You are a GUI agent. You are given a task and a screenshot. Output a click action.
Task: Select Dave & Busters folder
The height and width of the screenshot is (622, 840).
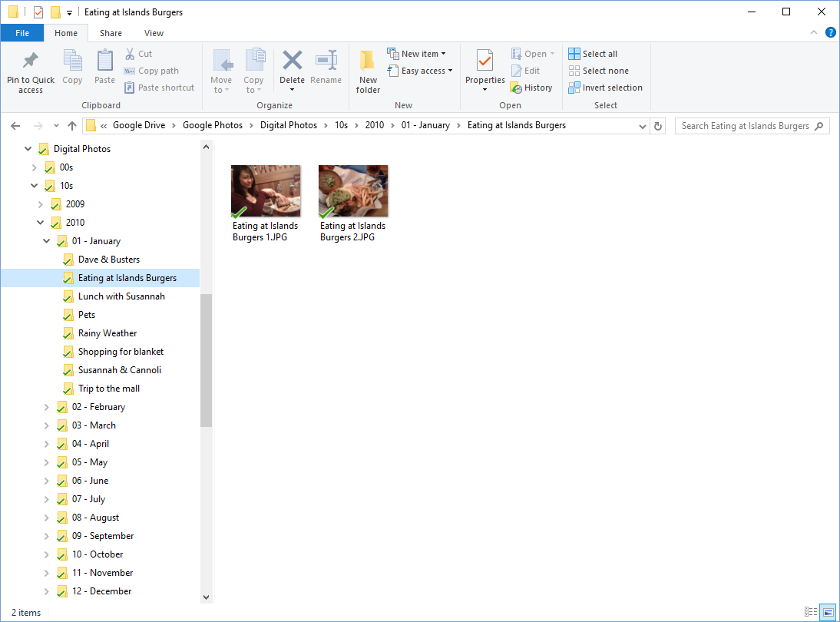[109, 260]
